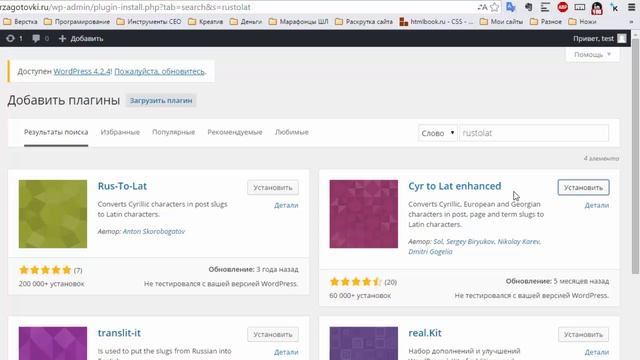
Task: Click the real.Kit plugin title
Action: (x=425, y=333)
